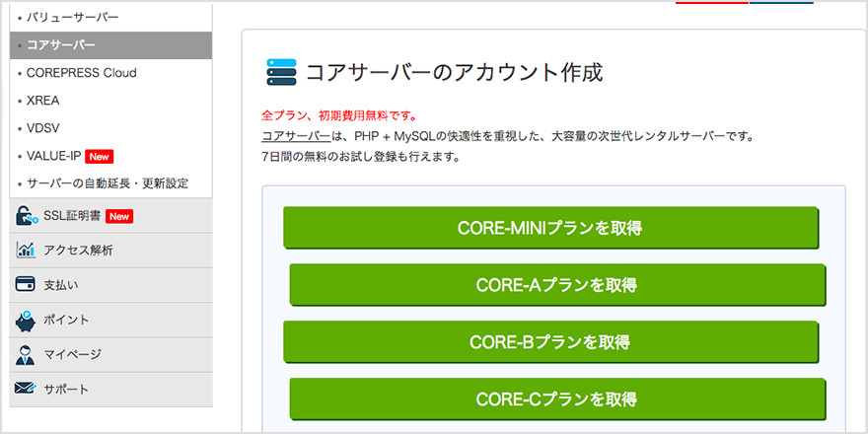Click the CORE-Bプランを取得 button
868x434 pixels.
coord(550,342)
